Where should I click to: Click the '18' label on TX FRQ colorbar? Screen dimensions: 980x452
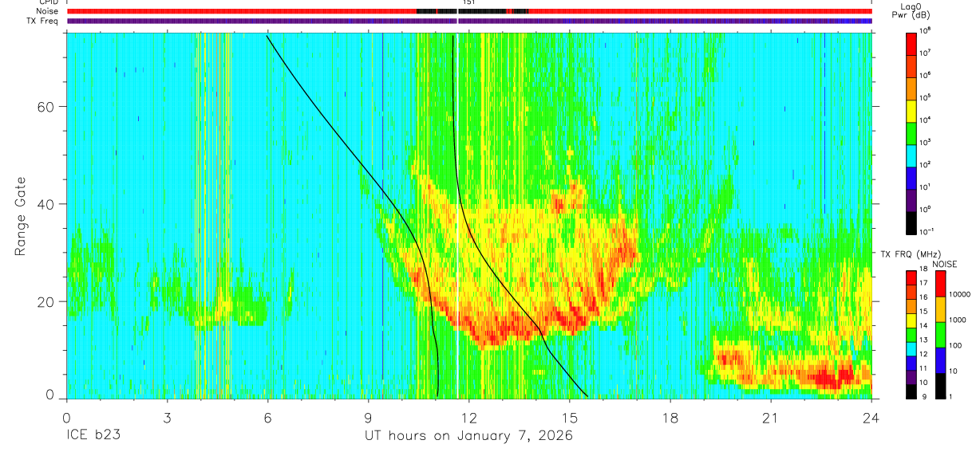[x=923, y=269]
